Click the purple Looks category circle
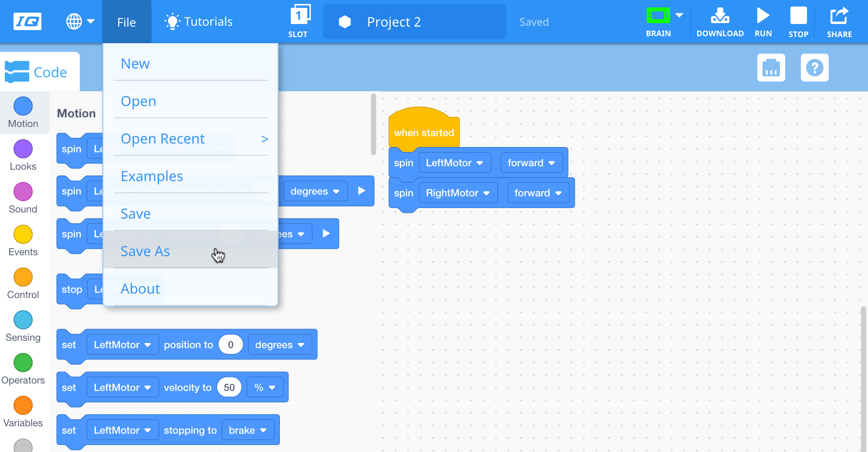This screenshot has height=452, width=868. click(23, 148)
